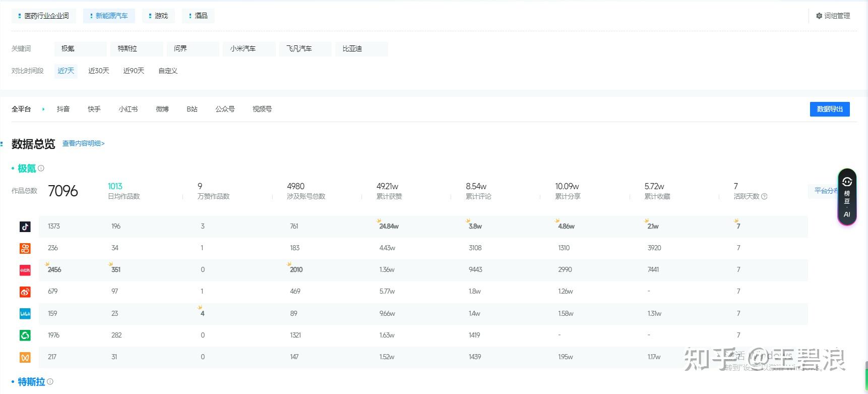Image resolution: width=868 pixels, height=394 pixels.
Task: Choose the 飞凡汽车 keyword tag
Action: click(x=305, y=48)
